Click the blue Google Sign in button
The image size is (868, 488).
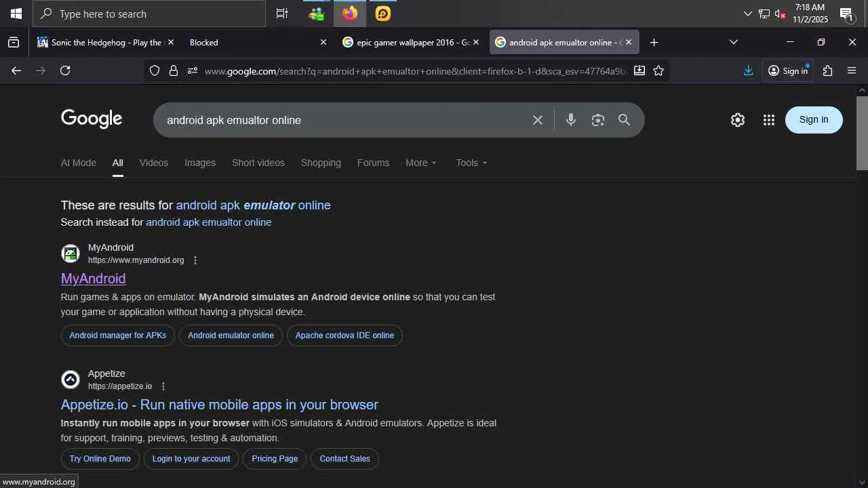tap(814, 120)
